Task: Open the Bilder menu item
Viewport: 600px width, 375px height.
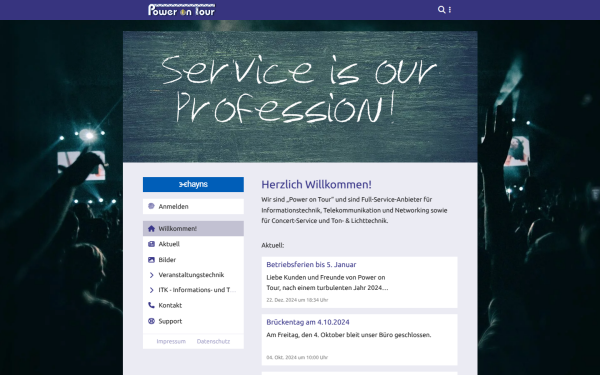Action: (x=193, y=260)
